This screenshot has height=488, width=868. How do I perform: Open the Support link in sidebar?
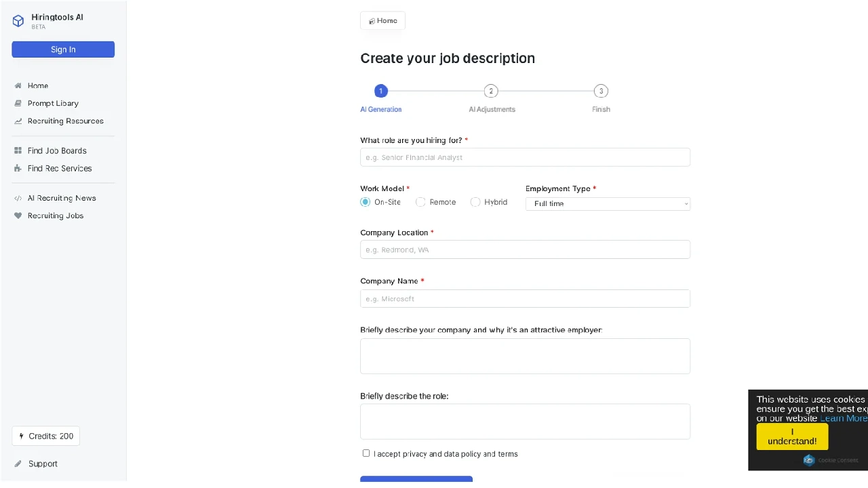click(42, 464)
